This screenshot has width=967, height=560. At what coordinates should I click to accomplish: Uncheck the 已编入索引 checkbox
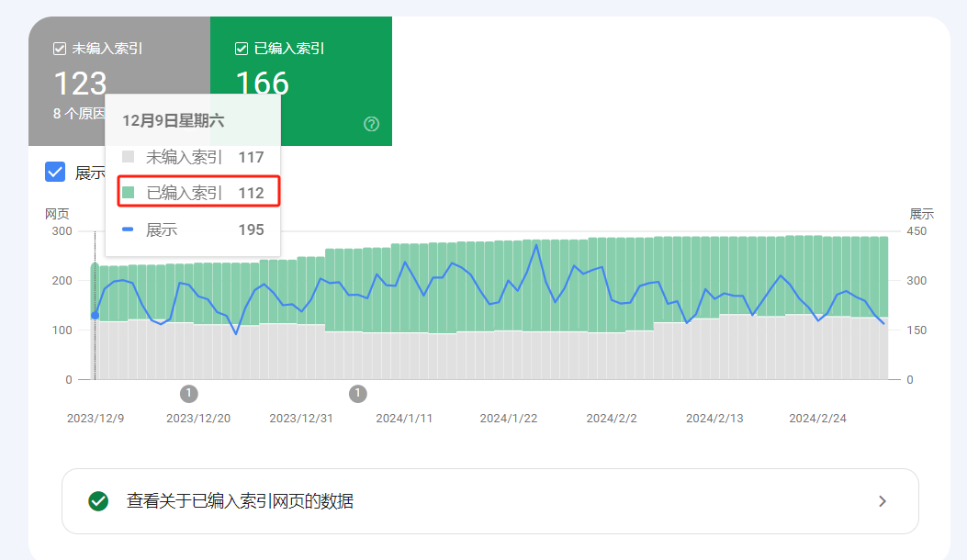point(242,49)
